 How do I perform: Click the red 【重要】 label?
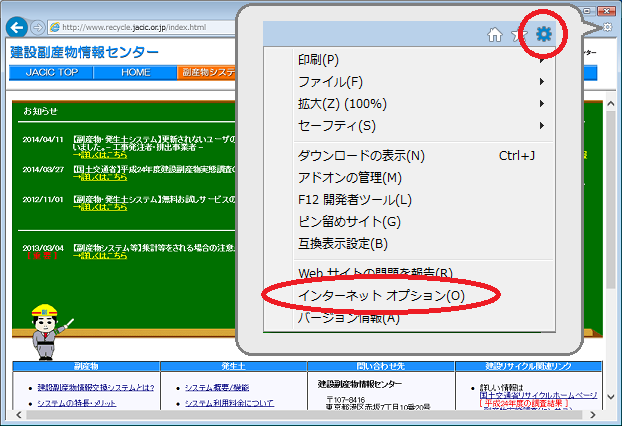tap(42, 256)
